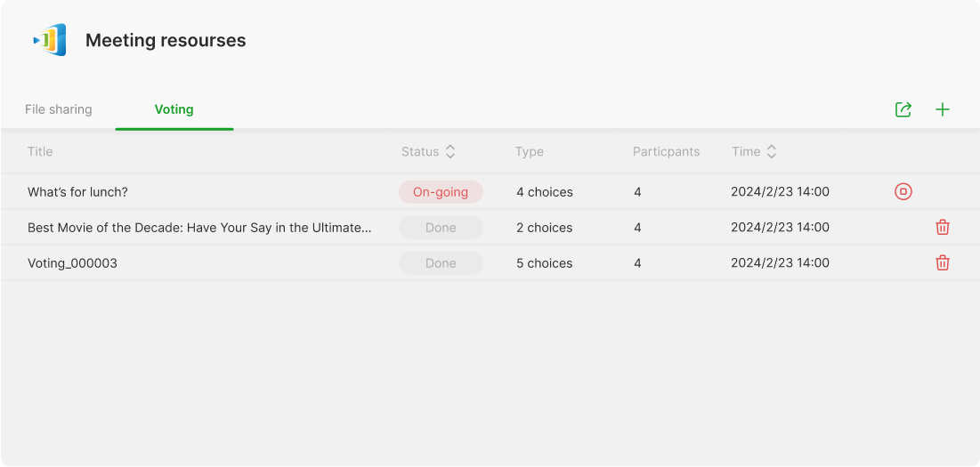This screenshot has width=980, height=467.
Task: Click the On-going status badge
Action: tap(441, 192)
